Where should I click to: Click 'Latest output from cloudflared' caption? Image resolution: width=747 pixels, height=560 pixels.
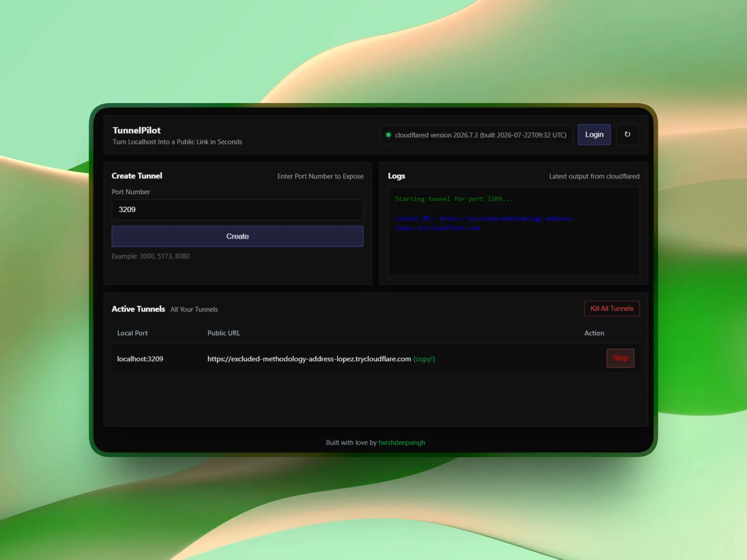(594, 176)
